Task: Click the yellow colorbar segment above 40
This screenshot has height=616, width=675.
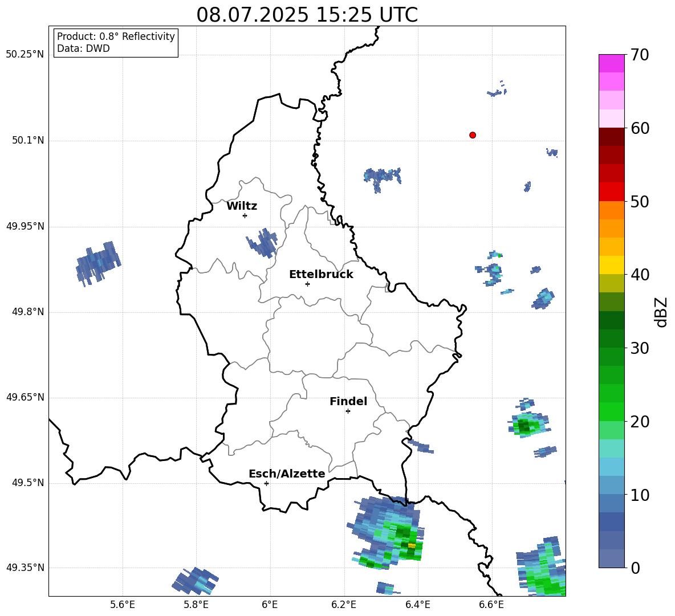Action: pos(611,265)
